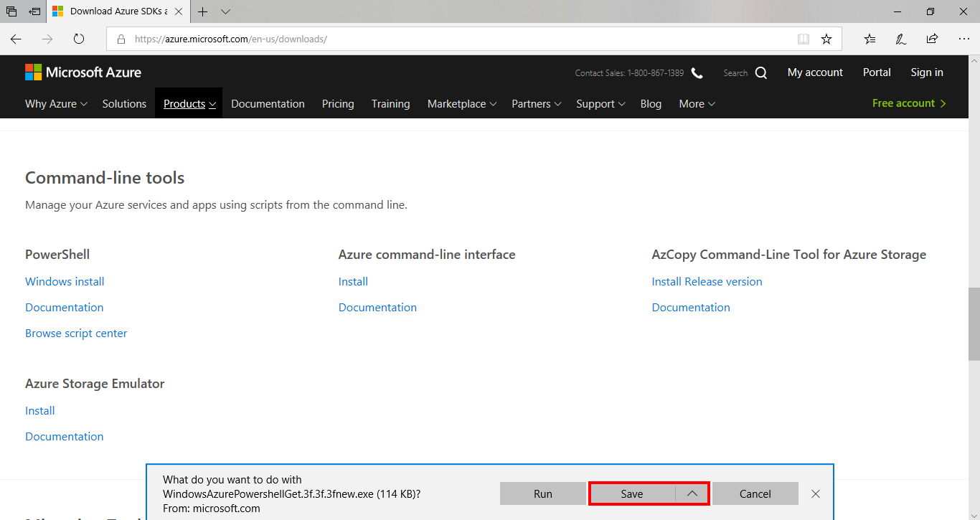Open the Pricing nav item
Screen dimensions: 980x520
[338, 104]
